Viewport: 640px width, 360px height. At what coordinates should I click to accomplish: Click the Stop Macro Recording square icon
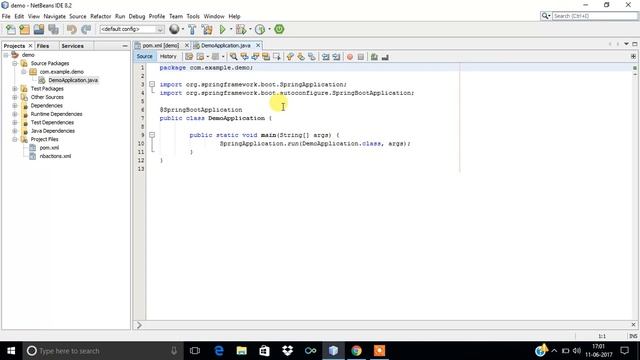pos(361,57)
